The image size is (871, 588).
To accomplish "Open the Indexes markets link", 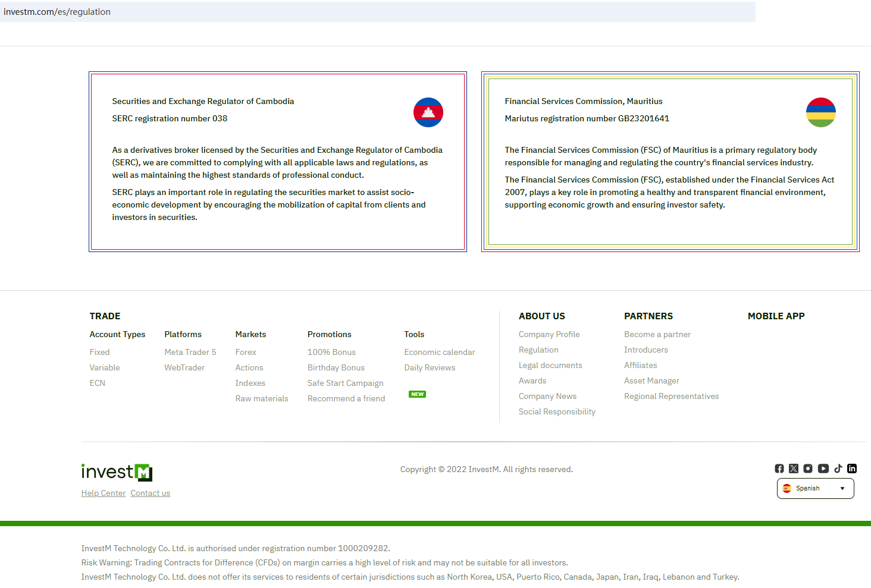I will [250, 383].
